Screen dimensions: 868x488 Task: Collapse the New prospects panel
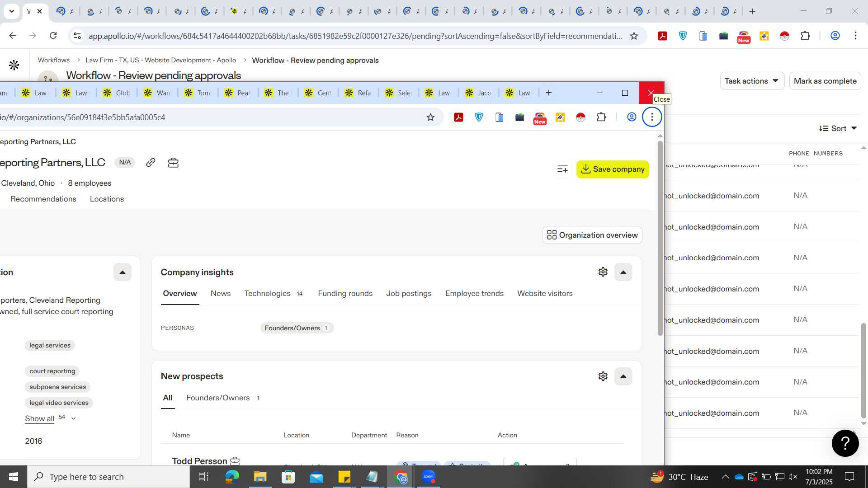point(623,376)
